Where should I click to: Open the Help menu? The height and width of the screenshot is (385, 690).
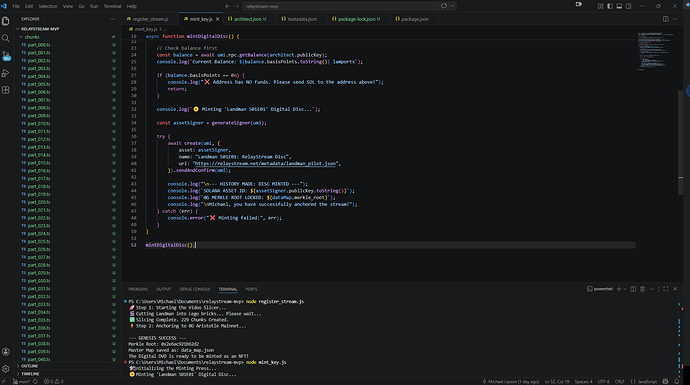point(132,6)
